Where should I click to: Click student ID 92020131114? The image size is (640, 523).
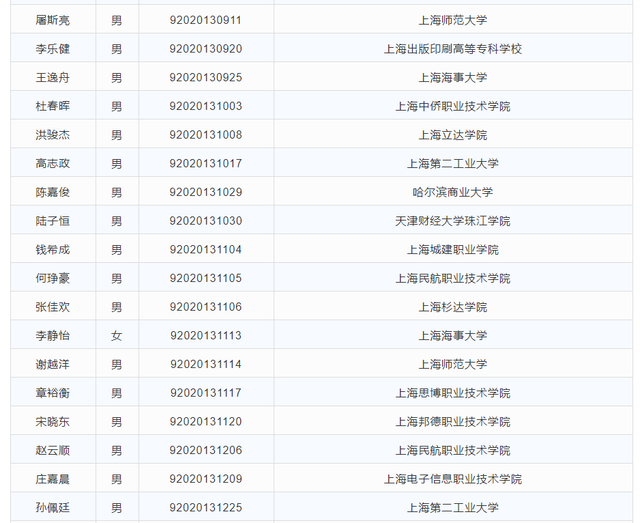[x=206, y=364]
